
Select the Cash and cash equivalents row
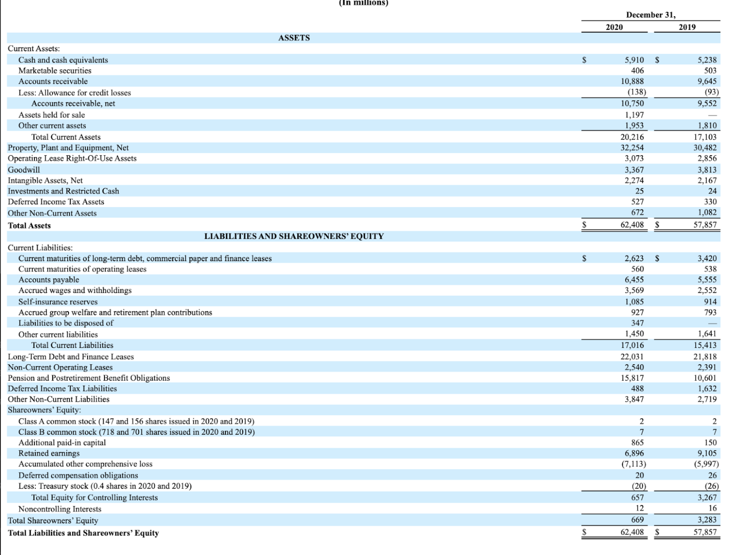click(x=64, y=60)
